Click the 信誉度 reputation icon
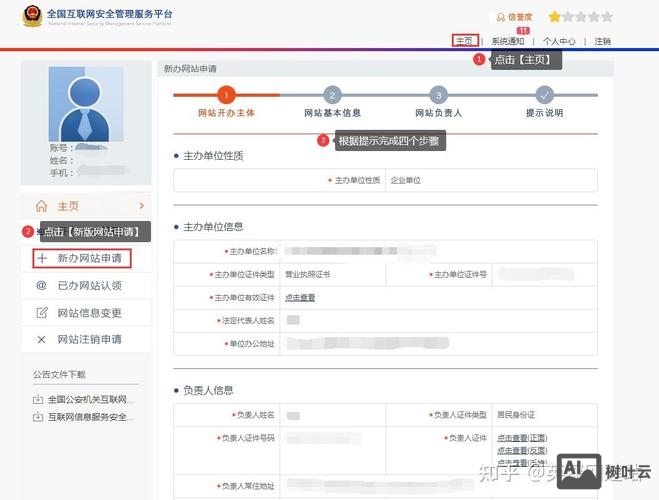The image size is (659, 500). coord(500,17)
